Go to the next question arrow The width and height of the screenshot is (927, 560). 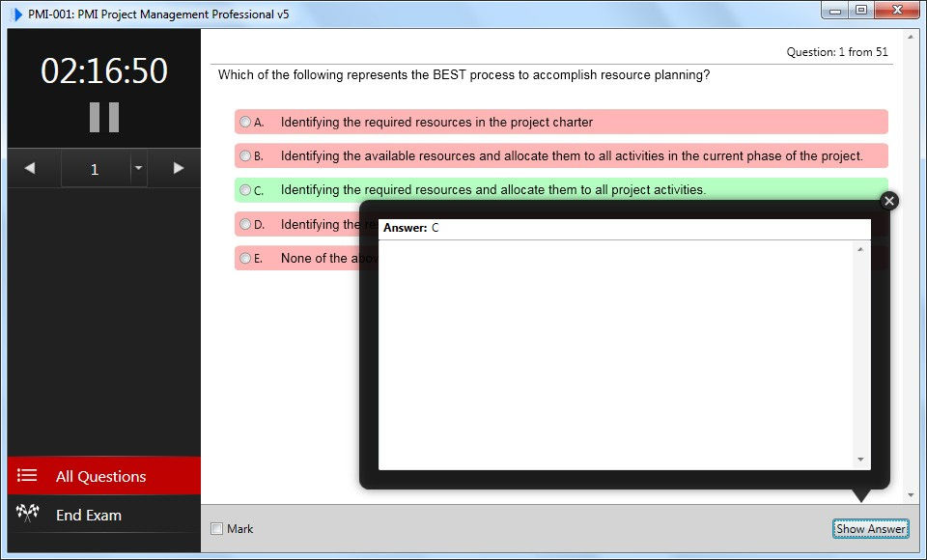178,169
